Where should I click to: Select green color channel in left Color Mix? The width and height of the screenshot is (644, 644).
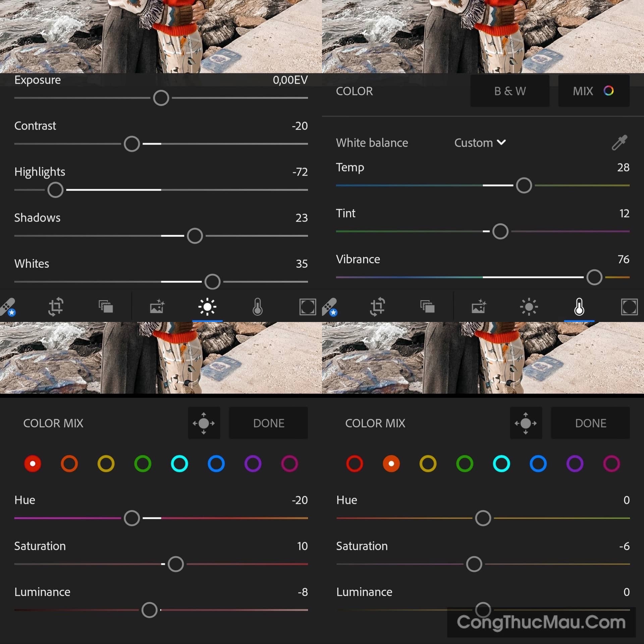(143, 464)
